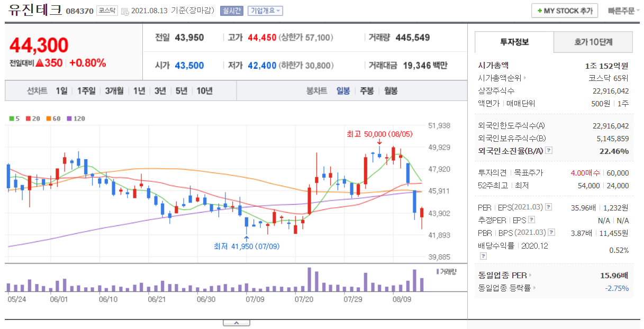Click help icon beside PBR BPS(2021.03)
This screenshot has height=329, width=644.
pyautogui.click(x=551, y=233)
